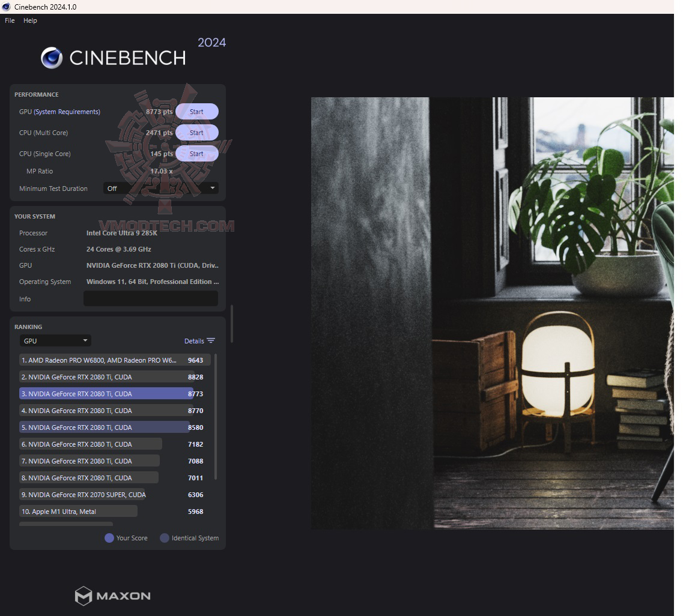692x616 pixels.
Task: Click the NVIDIA GeForce RTX 2080 Ti system GPU text
Action: point(152,265)
